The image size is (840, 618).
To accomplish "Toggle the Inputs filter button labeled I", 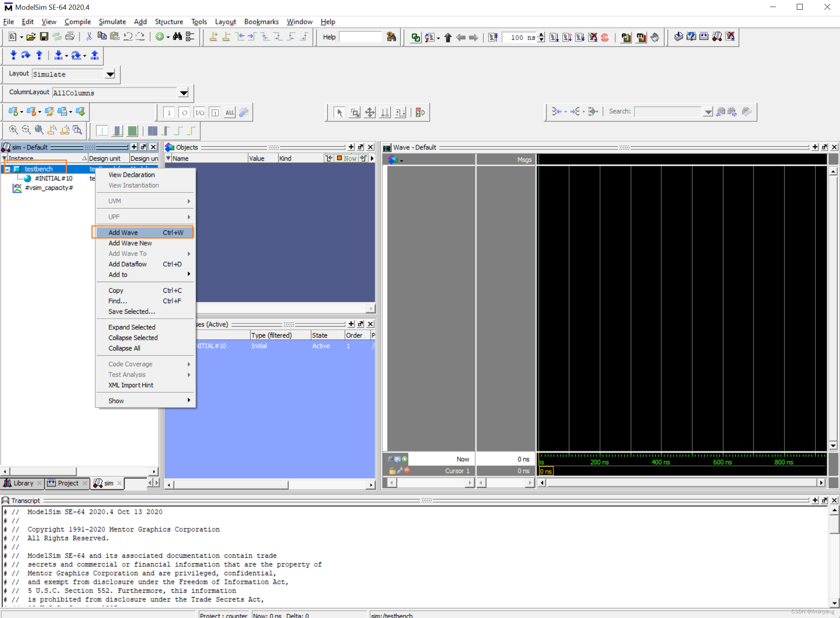I will (x=169, y=112).
